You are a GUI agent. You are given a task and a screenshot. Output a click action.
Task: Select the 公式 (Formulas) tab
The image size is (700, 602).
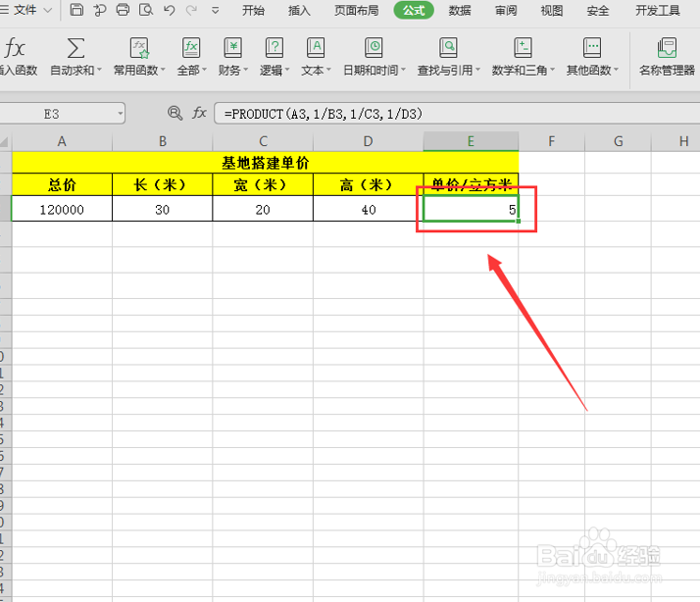tap(414, 10)
